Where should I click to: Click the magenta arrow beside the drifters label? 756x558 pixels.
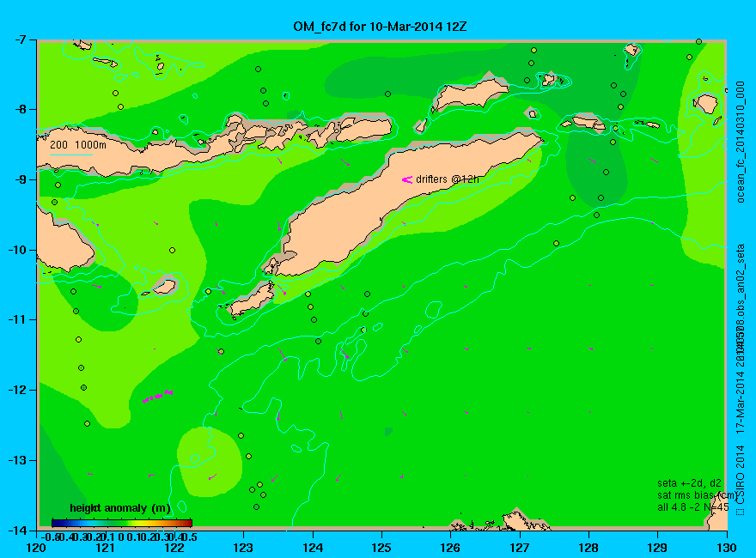(x=407, y=179)
